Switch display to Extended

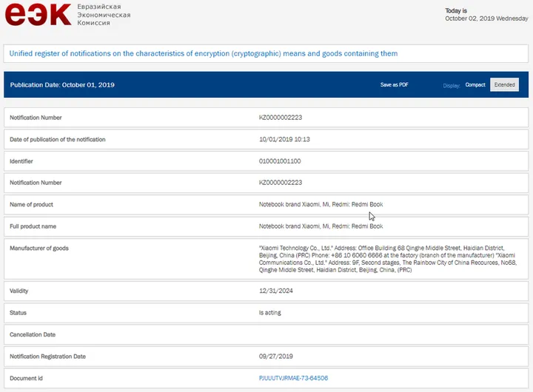tap(504, 84)
